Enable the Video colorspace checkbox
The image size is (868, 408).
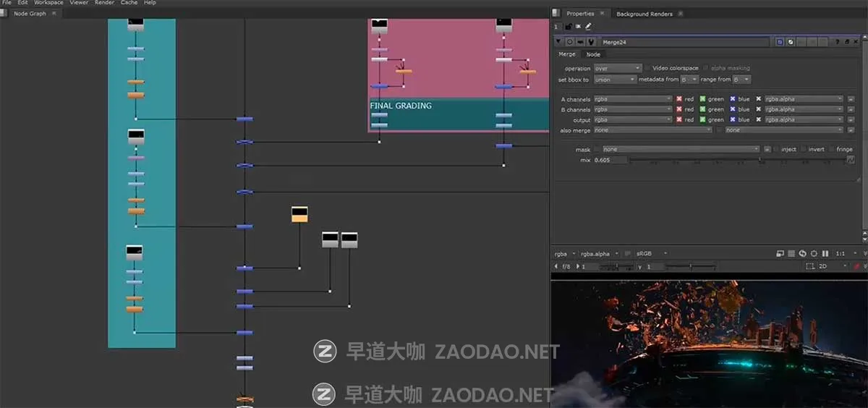coord(647,68)
